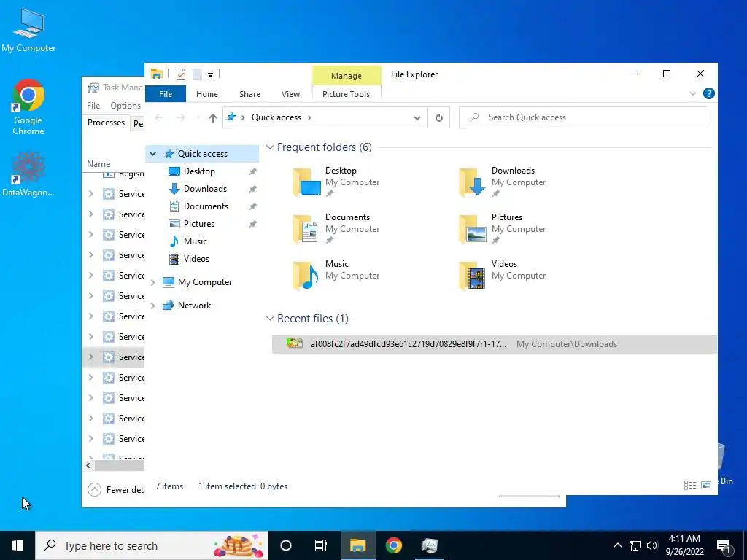Show hidden system tray icons

[x=617, y=545]
